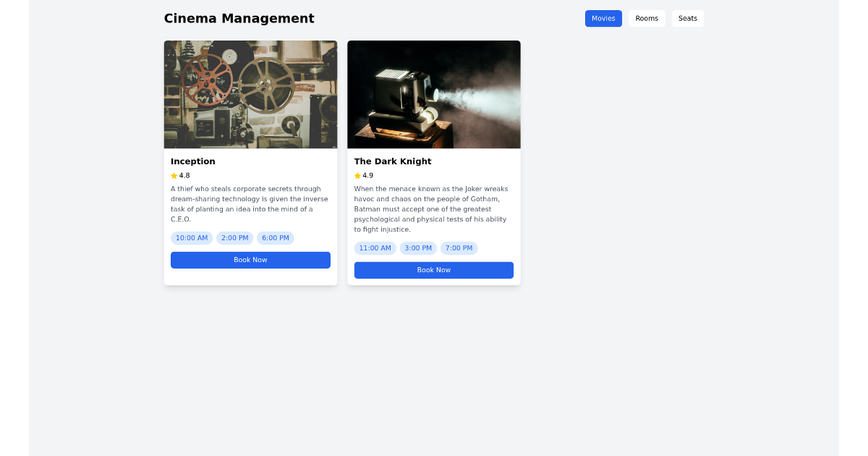Click the star rating icon for Inception
This screenshot has width=868, height=456.
click(x=172, y=175)
